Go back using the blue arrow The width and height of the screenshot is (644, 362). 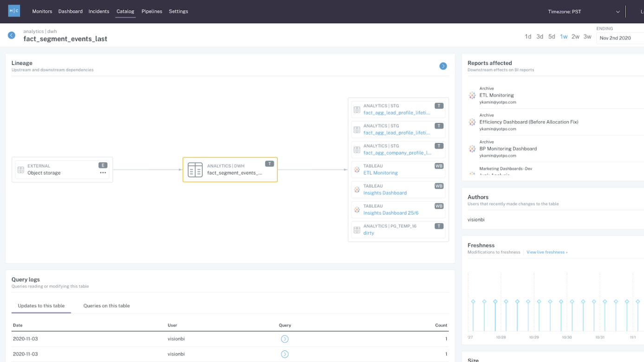[12, 35]
